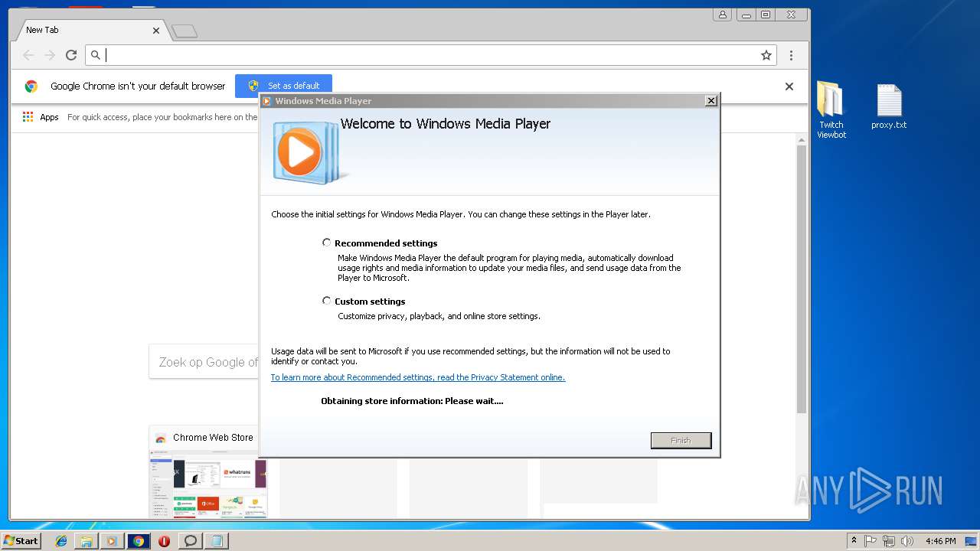Screen dimensions: 980x551
Task: Open the speech bubble app in taskbar
Action: 191,541
